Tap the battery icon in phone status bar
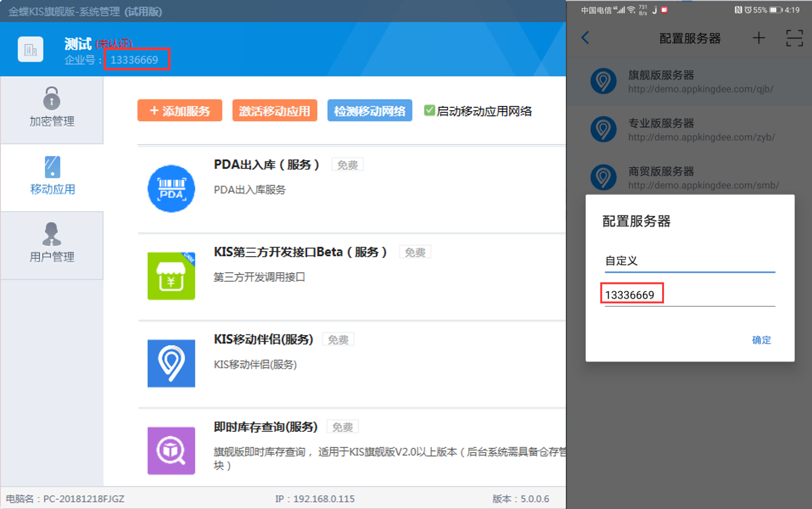The height and width of the screenshot is (509, 812). point(776,10)
